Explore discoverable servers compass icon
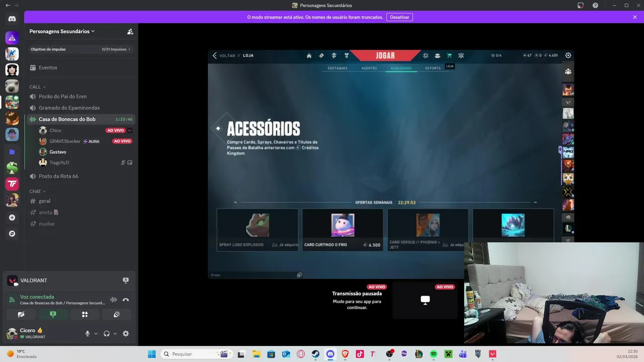Image resolution: width=644 pixels, height=362 pixels. [x=12, y=234]
